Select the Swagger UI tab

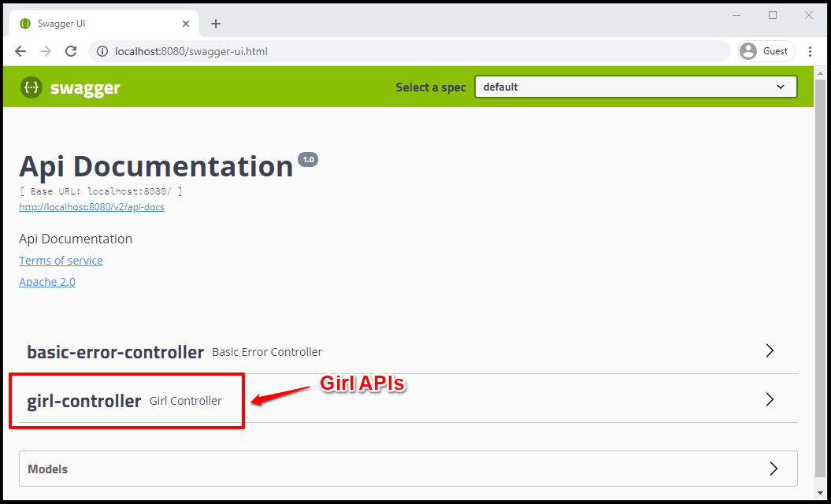pyautogui.click(x=105, y=24)
